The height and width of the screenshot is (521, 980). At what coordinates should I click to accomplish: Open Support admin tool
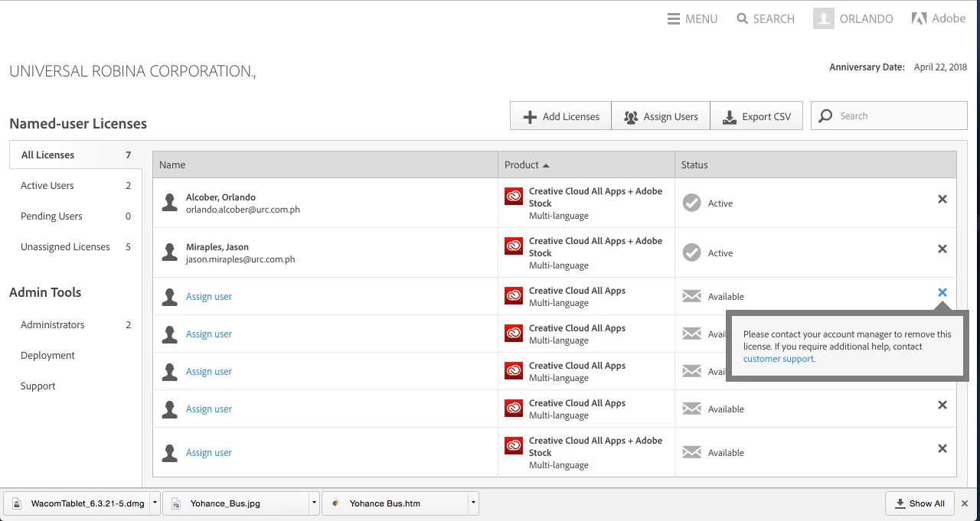pyautogui.click(x=38, y=386)
